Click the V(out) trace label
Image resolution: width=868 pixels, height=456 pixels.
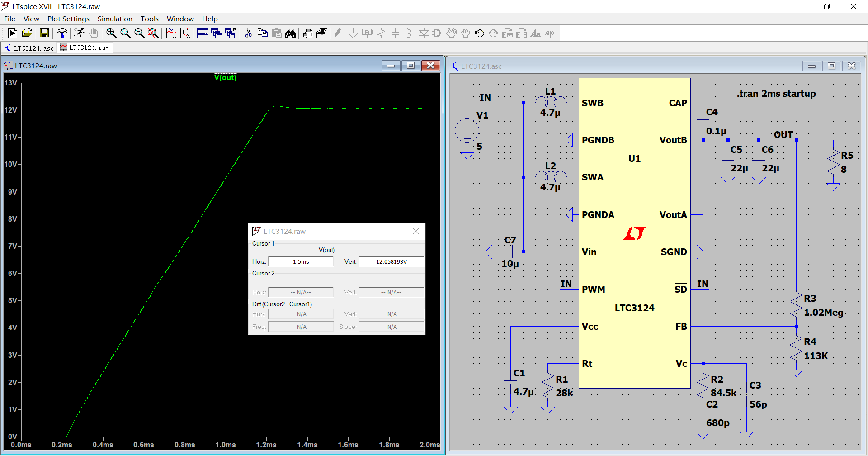[x=225, y=77]
